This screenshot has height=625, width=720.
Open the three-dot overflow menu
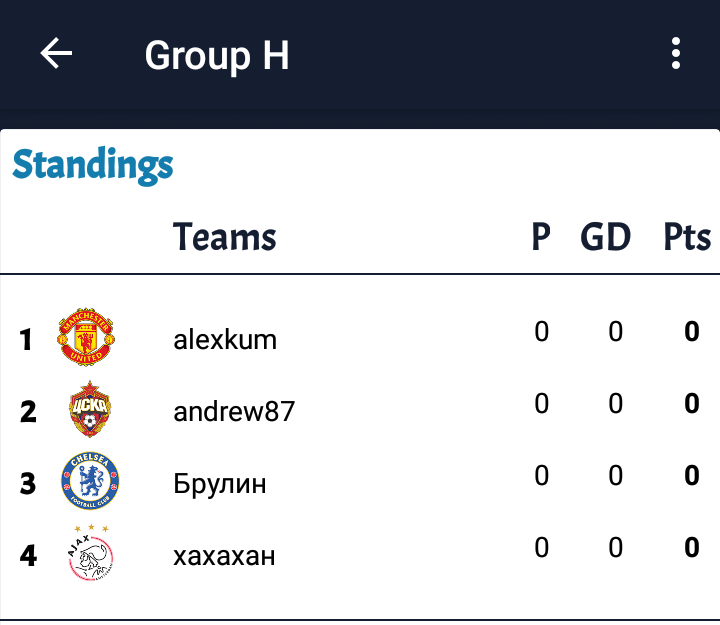(x=675, y=53)
